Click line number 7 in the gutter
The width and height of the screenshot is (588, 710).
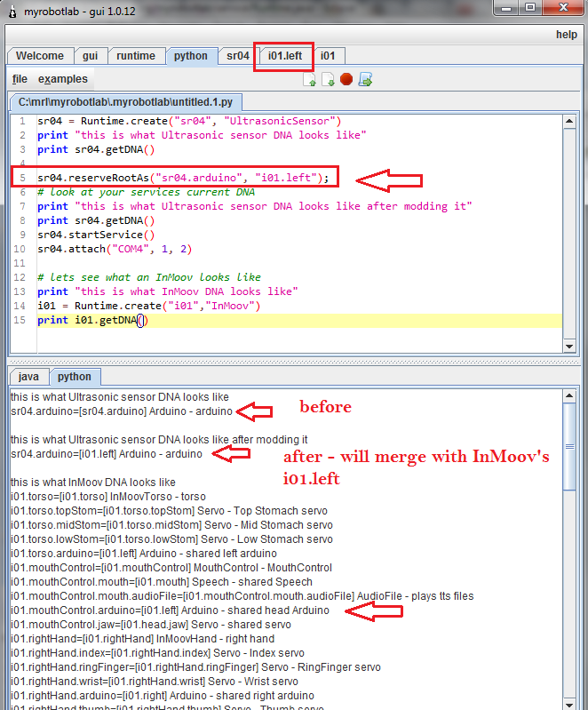pyautogui.click(x=22, y=206)
